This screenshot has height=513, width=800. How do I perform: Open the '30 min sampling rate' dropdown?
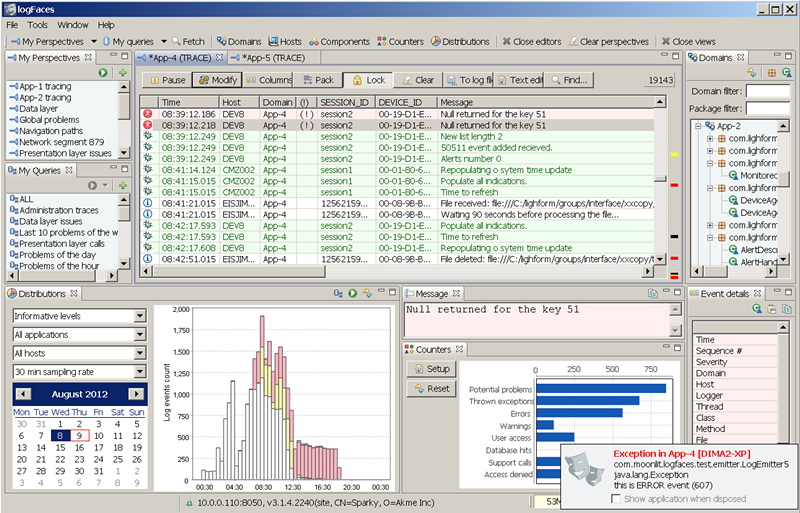click(139, 372)
